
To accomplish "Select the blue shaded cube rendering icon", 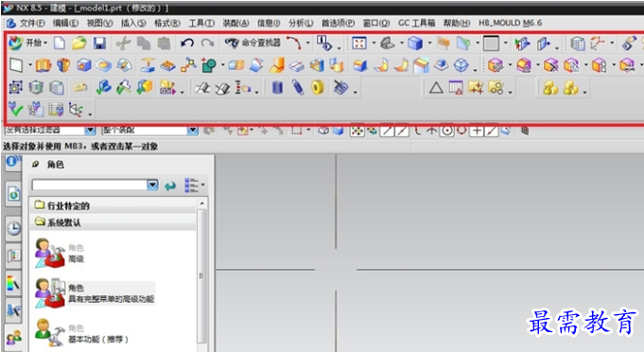I will 415,43.
